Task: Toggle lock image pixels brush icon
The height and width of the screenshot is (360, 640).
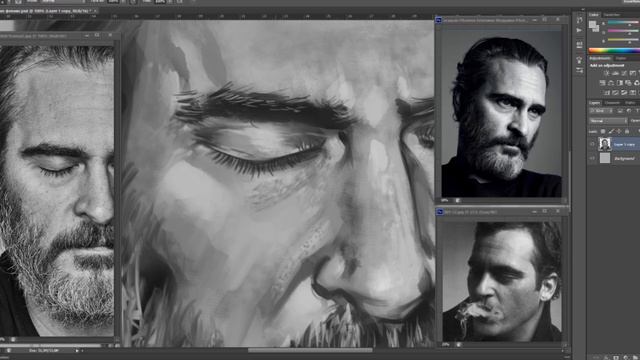Action: [x=611, y=131]
